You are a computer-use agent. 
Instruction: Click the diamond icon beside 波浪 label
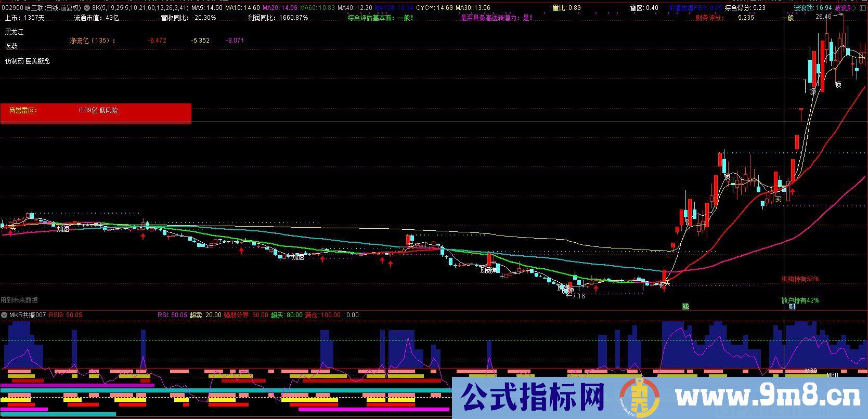point(853,8)
